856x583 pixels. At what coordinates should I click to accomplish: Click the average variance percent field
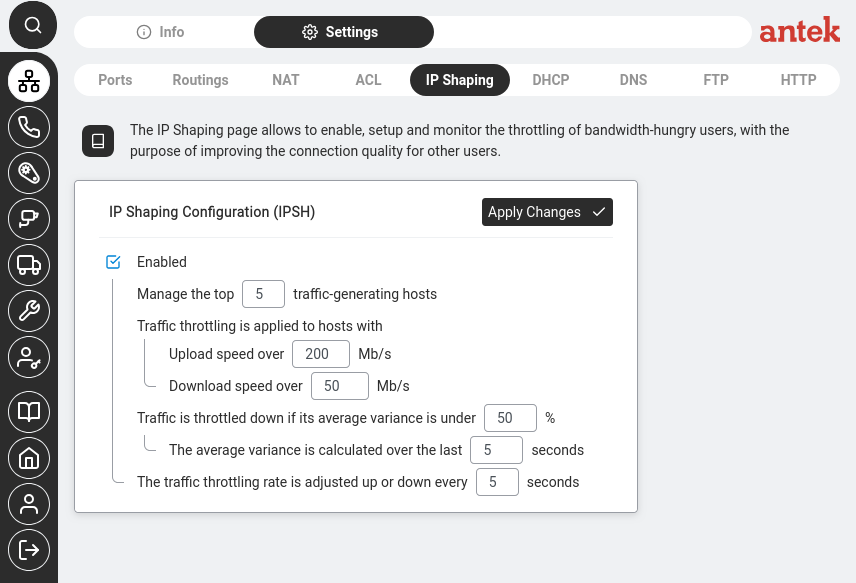tap(510, 418)
